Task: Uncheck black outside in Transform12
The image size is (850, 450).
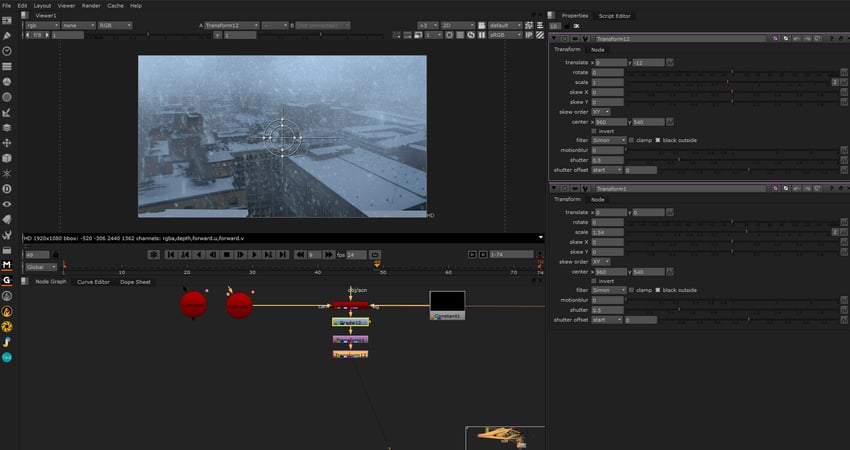Action: pyautogui.click(x=658, y=140)
